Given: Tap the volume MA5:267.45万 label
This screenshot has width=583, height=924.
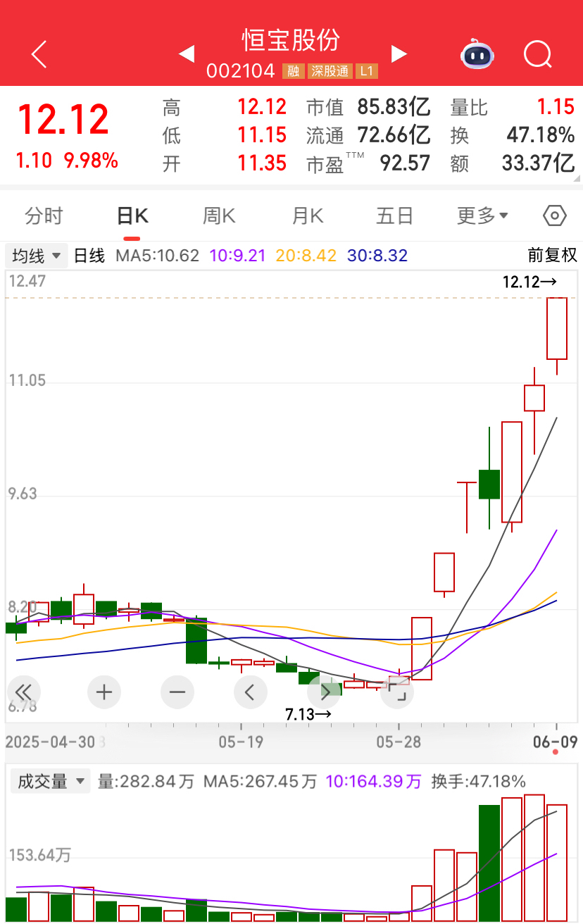Looking at the screenshot, I should (260, 781).
